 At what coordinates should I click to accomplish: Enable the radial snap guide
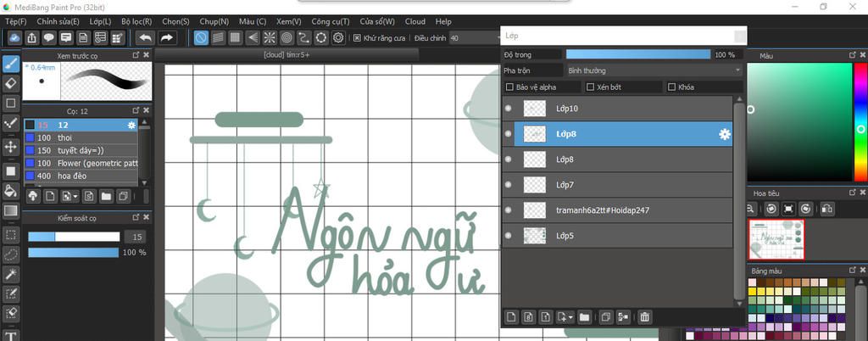point(270,37)
